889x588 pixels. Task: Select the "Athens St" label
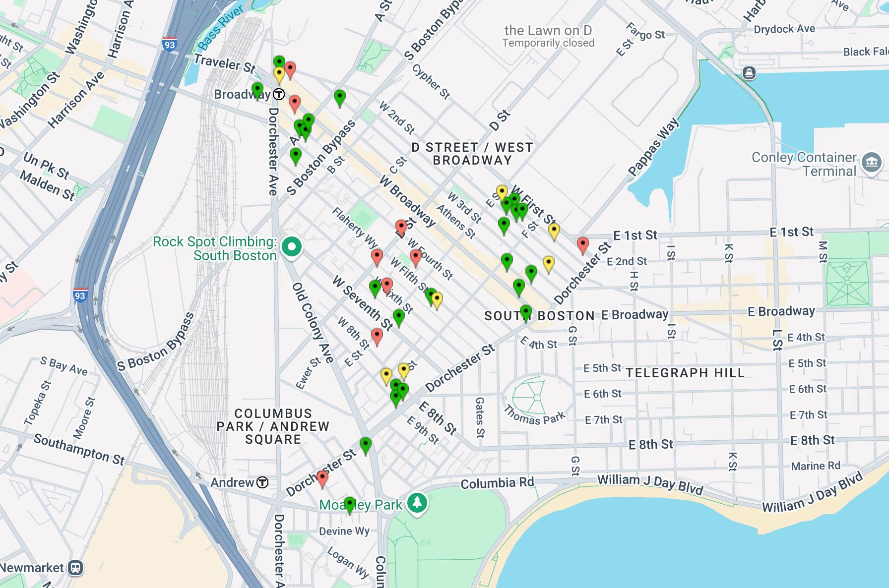pos(456,222)
